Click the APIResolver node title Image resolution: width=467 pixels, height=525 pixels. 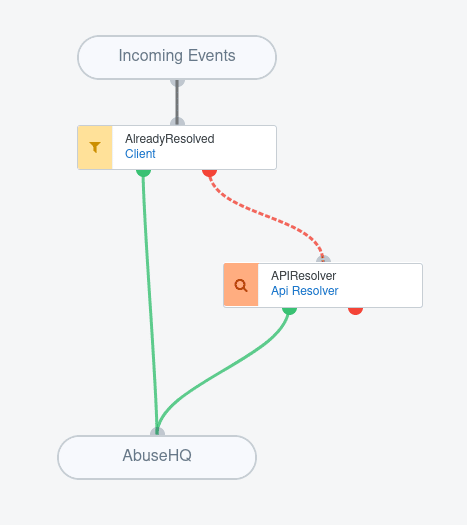click(x=303, y=276)
